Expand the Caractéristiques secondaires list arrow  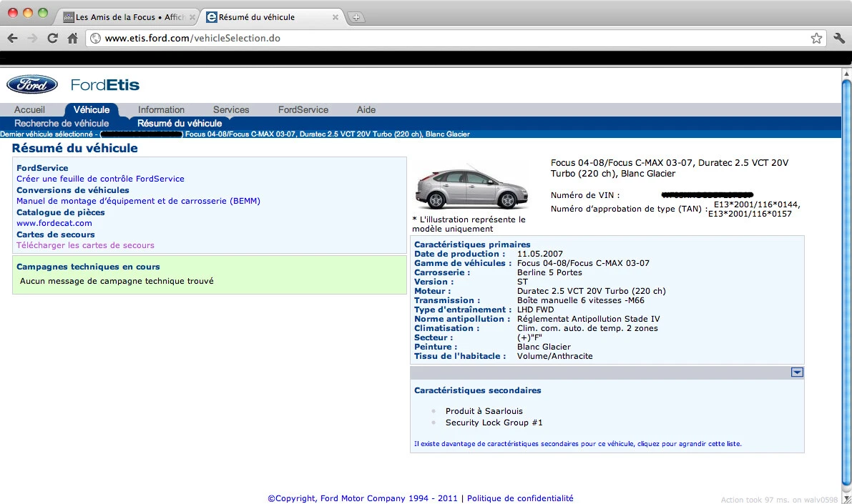point(797,372)
